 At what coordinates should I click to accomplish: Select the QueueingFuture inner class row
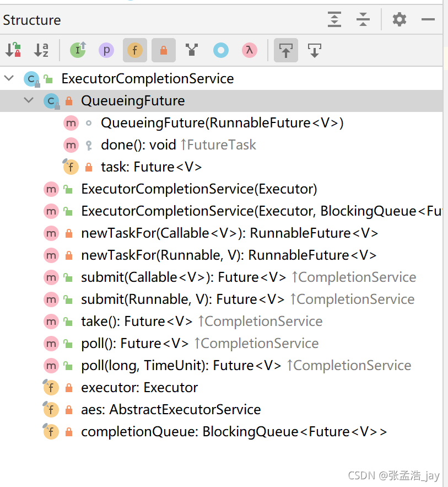pyautogui.click(x=221, y=100)
